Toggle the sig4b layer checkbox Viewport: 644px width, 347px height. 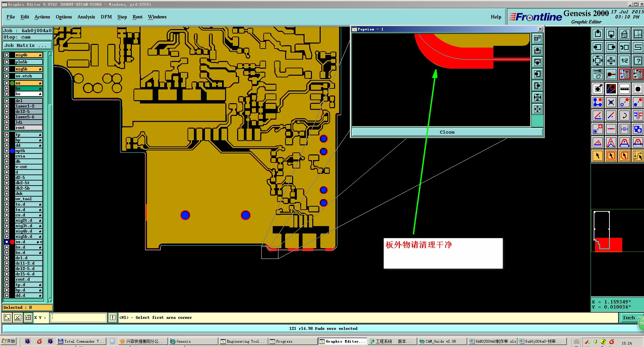(x=7, y=55)
